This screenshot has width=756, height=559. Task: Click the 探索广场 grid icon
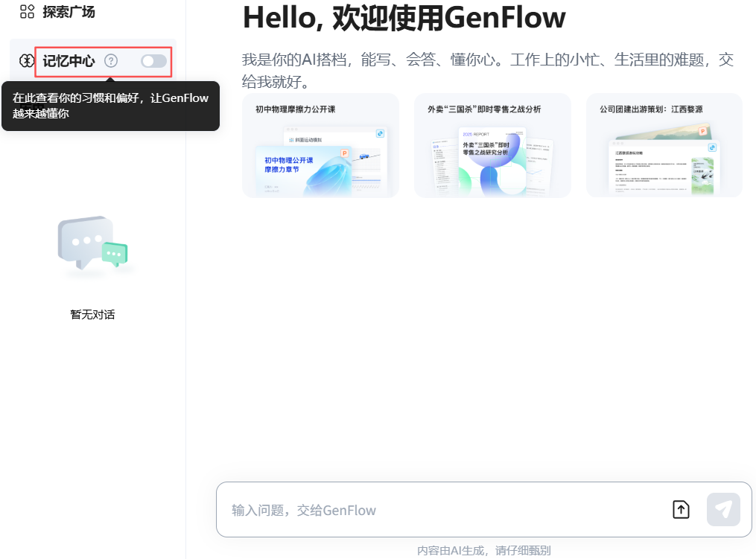click(x=27, y=12)
